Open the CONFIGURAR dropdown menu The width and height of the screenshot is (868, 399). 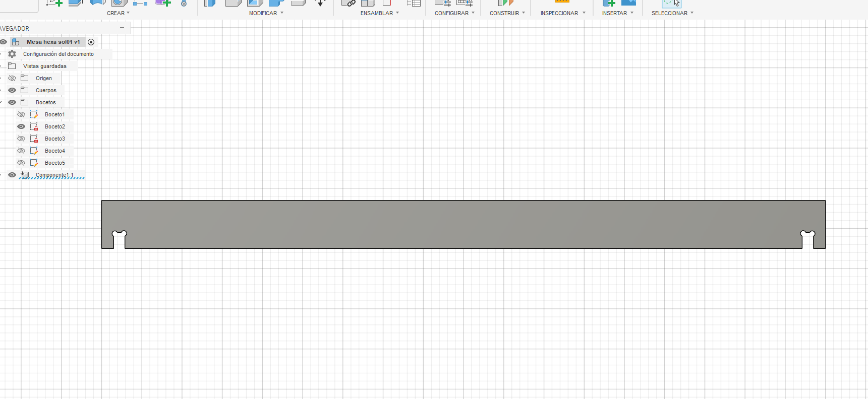coord(455,13)
